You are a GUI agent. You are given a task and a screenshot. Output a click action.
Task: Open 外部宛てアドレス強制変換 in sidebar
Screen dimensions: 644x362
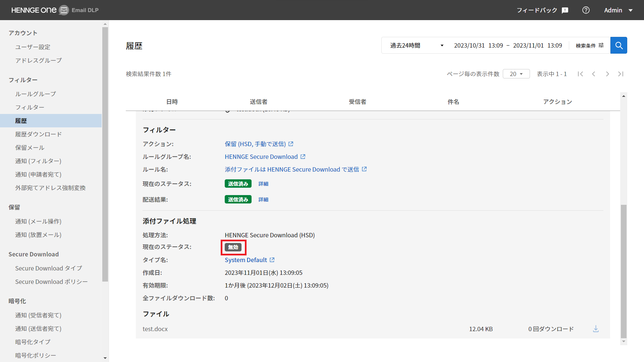coord(50,188)
